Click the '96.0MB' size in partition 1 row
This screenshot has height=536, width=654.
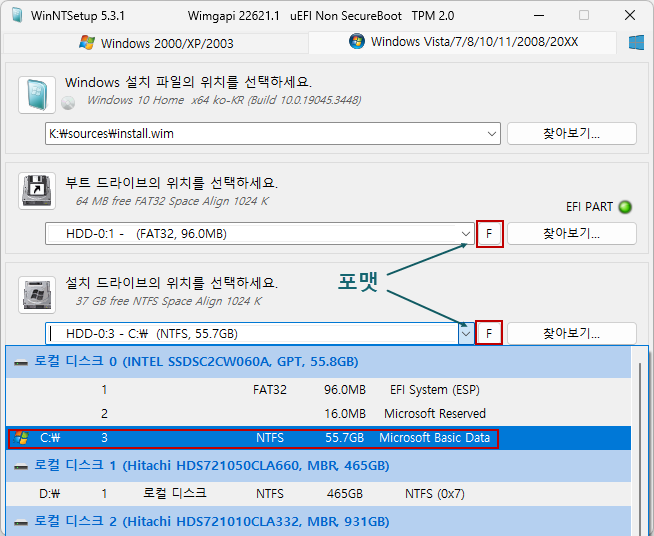tap(345, 390)
